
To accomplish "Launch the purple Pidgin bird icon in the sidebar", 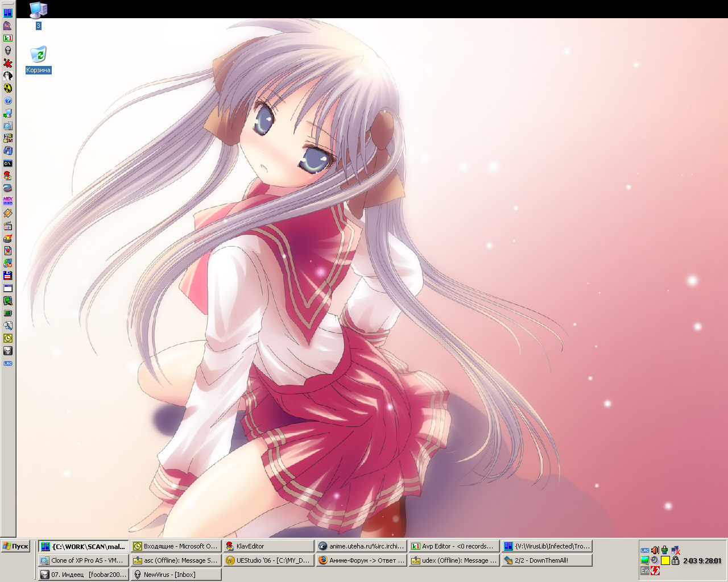I will [x=8, y=26].
